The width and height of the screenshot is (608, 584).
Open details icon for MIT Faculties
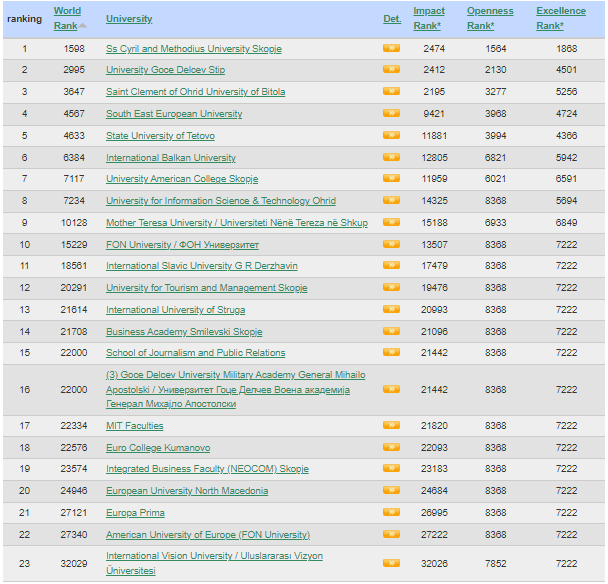(x=391, y=426)
